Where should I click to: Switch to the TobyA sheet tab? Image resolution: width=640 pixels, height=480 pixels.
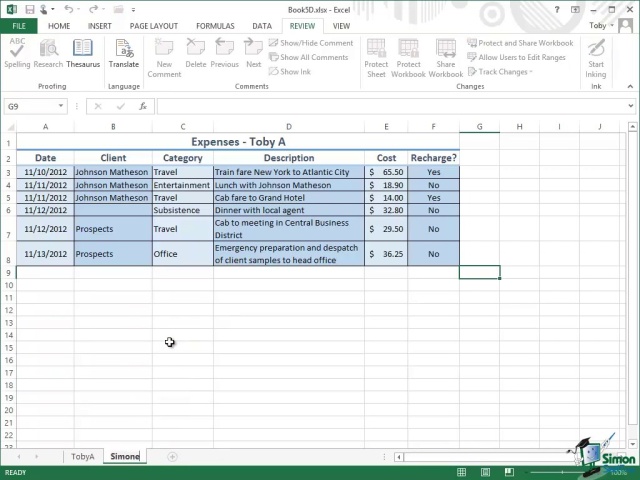click(x=82, y=457)
